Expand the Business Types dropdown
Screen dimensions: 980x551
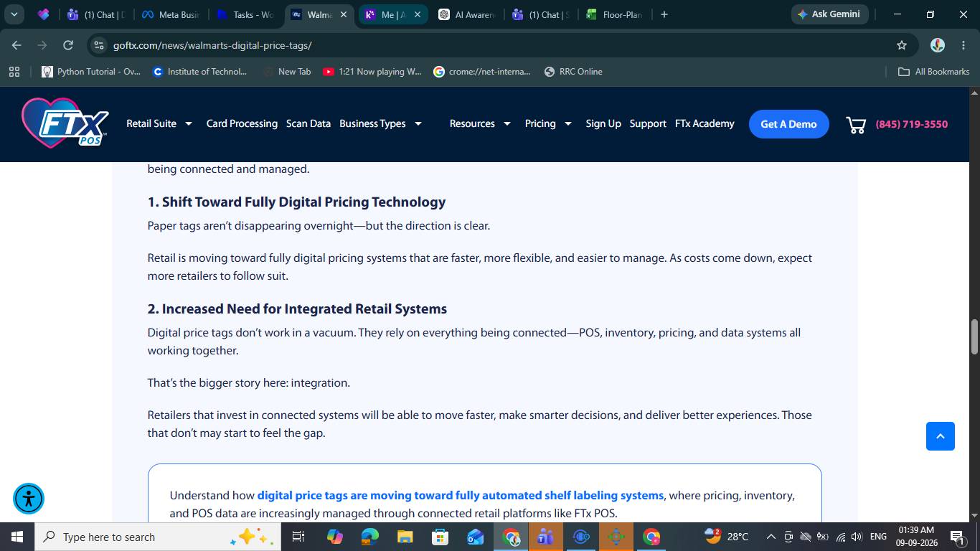click(380, 123)
